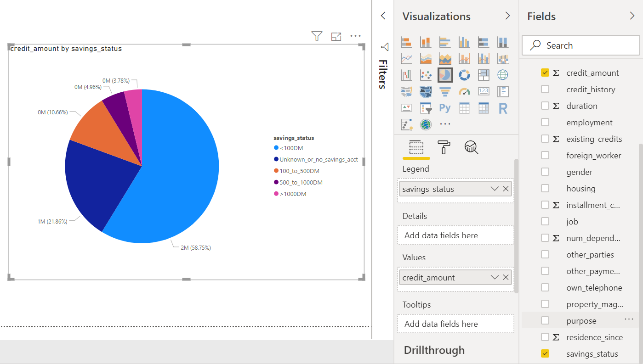Select the Treemap visual

(484, 75)
